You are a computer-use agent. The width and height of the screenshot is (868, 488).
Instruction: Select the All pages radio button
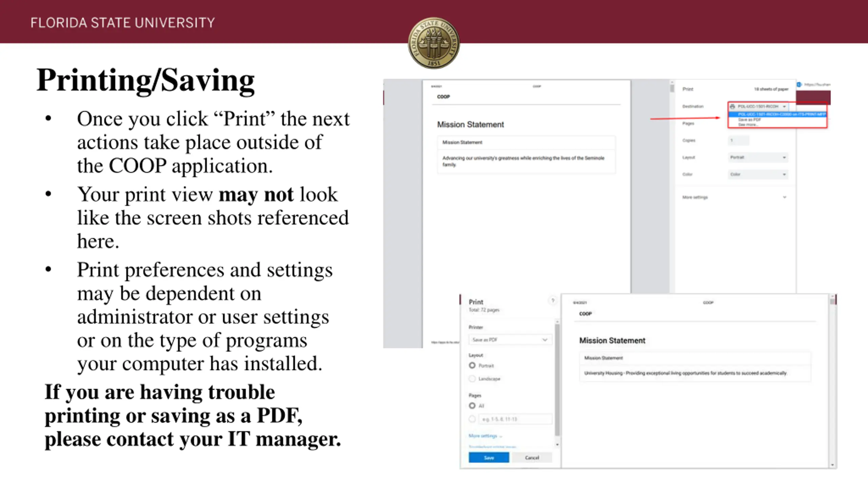pos(472,406)
